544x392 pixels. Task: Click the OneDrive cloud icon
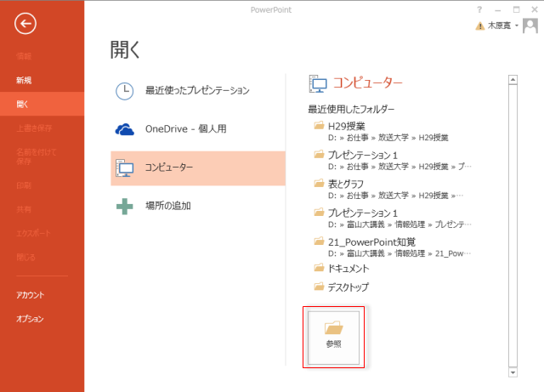[x=125, y=129]
